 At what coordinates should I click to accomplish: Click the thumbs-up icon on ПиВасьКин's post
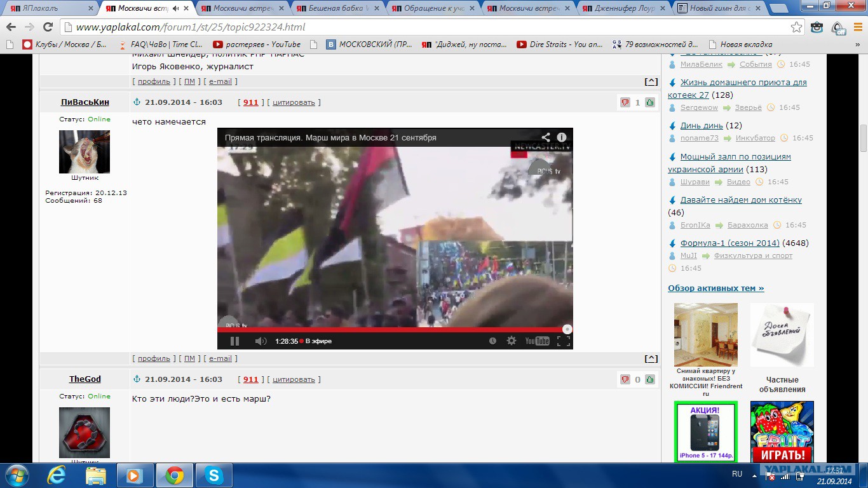click(x=650, y=102)
